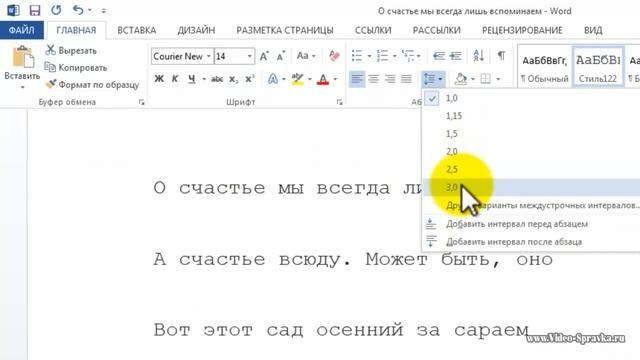
Task: Expand the underline style dropdown arrow
Action: click(204, 79)
